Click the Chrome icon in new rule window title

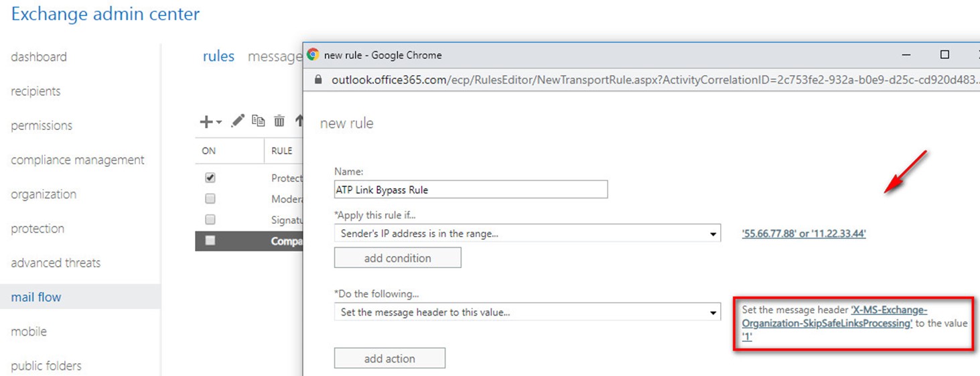coord(313,55)
